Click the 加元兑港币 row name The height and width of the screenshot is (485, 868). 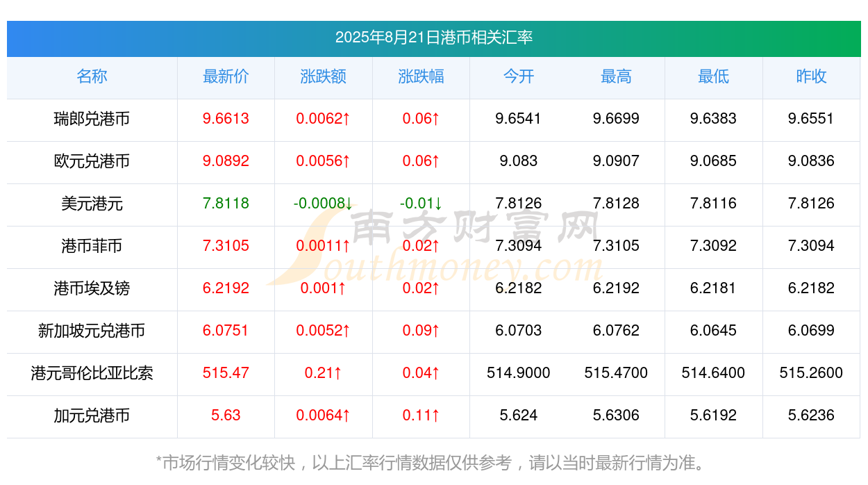(x=92, y=416)
